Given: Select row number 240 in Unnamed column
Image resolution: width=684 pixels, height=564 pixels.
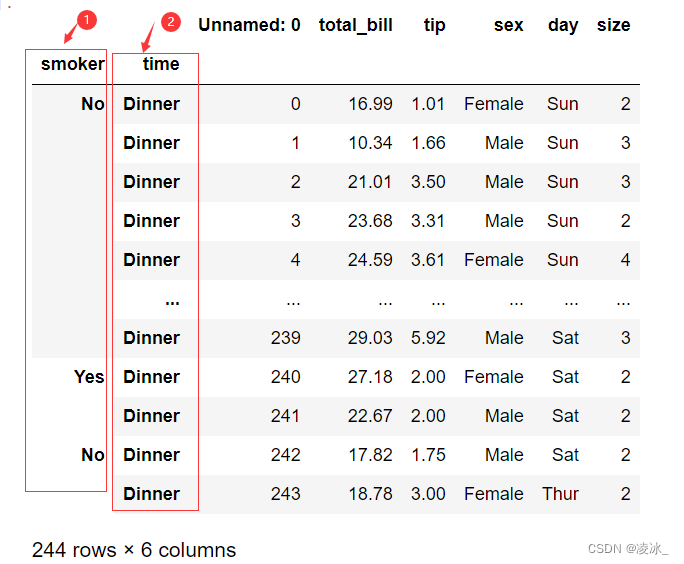Looking at the screenshot, I should (286, 376).
